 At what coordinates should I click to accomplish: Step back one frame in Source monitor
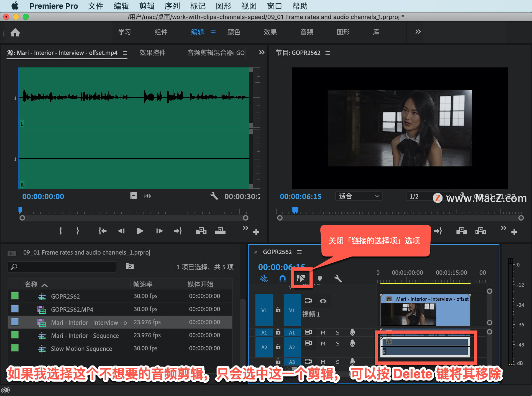tap(121, 231)
